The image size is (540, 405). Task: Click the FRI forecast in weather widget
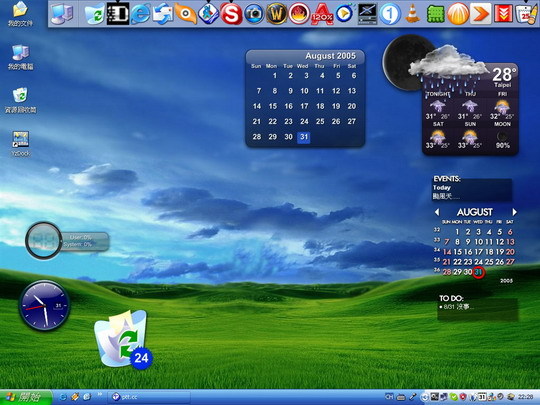502,106
